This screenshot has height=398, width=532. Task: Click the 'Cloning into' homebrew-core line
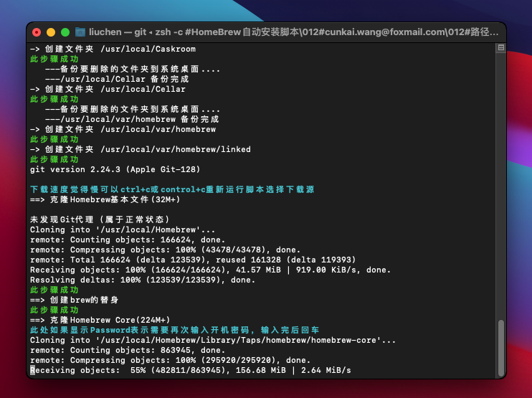pos(213,340)
